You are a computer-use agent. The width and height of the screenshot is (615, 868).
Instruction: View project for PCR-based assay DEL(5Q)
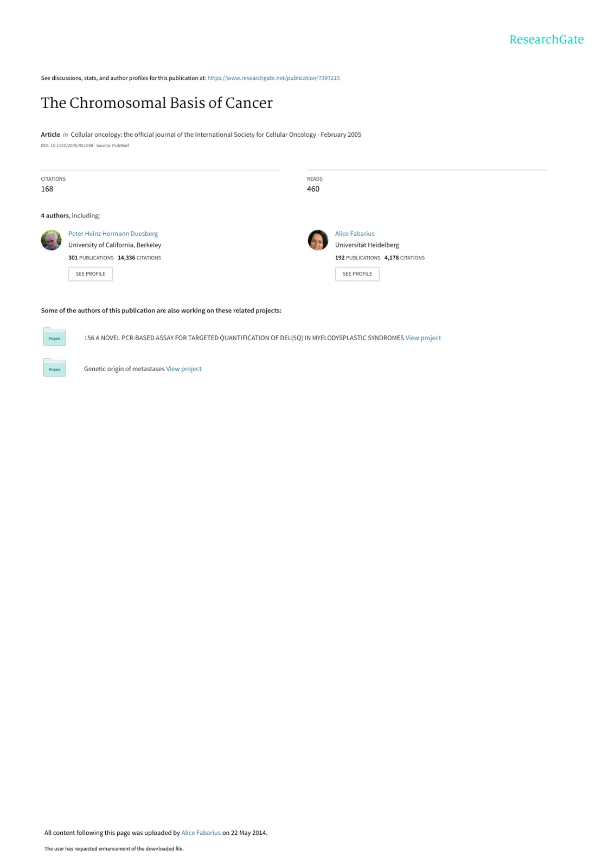point(423,338)
